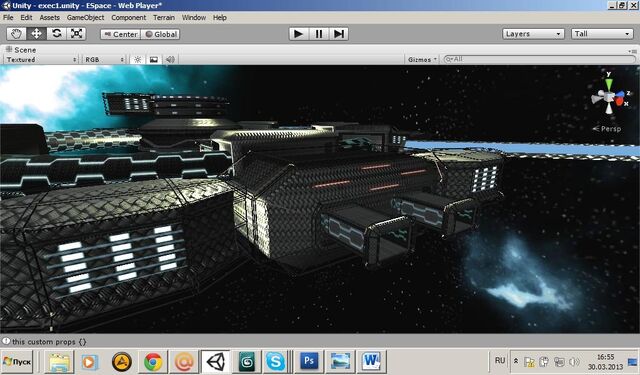
Task: Open the Textured draw mode dropdown
Action: point(41,60)
